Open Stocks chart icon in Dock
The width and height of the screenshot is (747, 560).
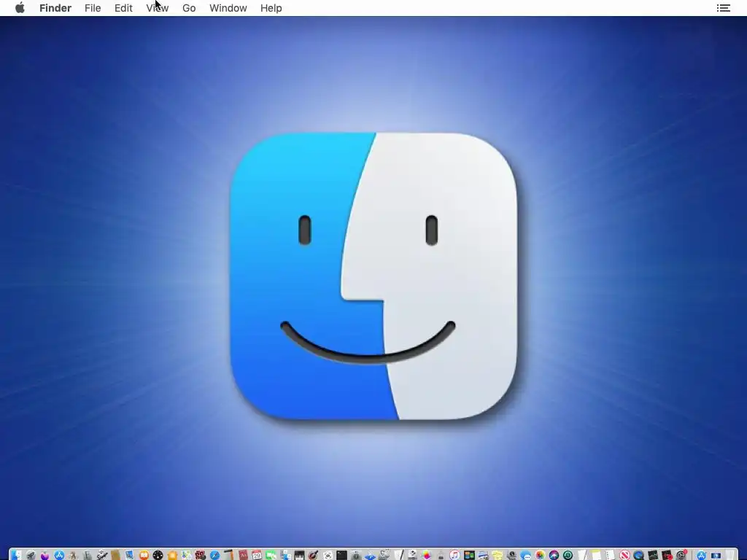point(653,555)
